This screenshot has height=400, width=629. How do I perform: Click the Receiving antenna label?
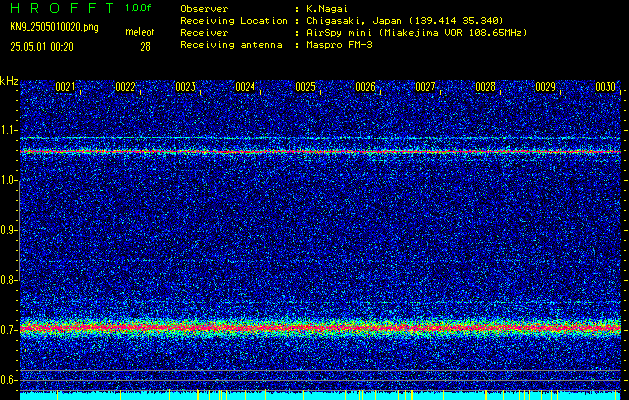click(x=231, y=45)
